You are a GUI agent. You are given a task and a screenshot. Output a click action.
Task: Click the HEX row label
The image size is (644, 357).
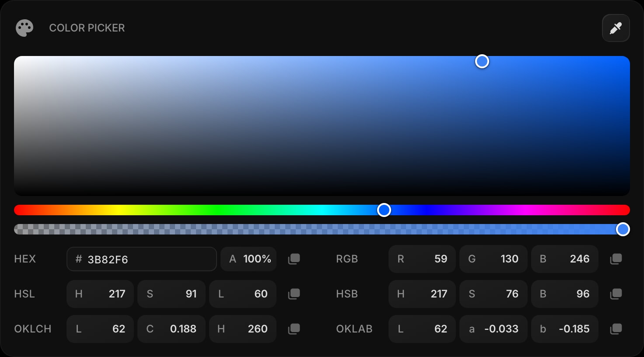tap(25, 259)
